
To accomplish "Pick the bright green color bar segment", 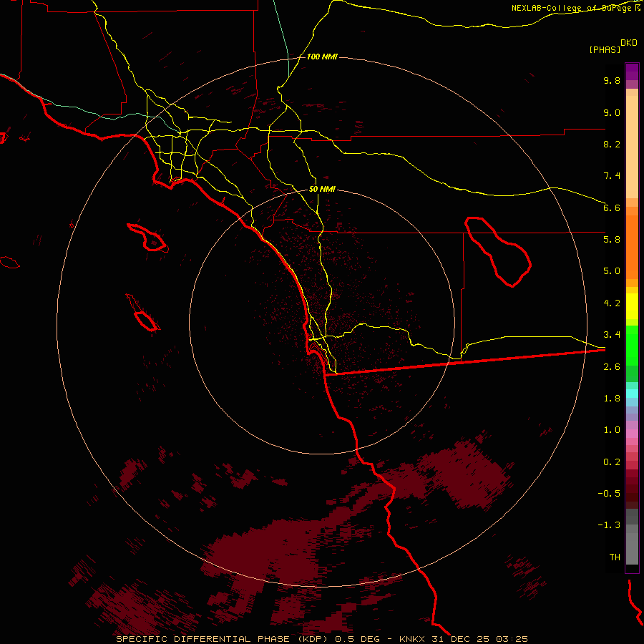I will (x=632, y=345).
